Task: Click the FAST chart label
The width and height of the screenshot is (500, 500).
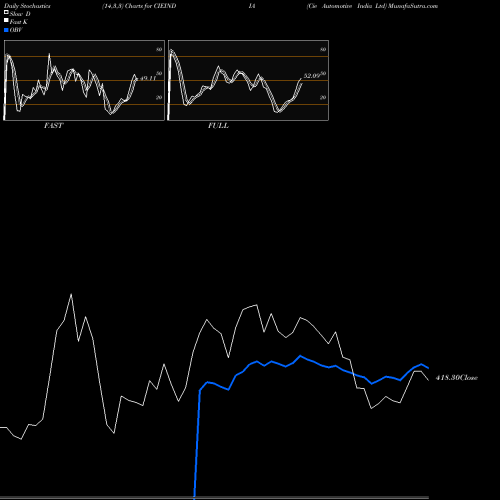Action: pos(53,126)
